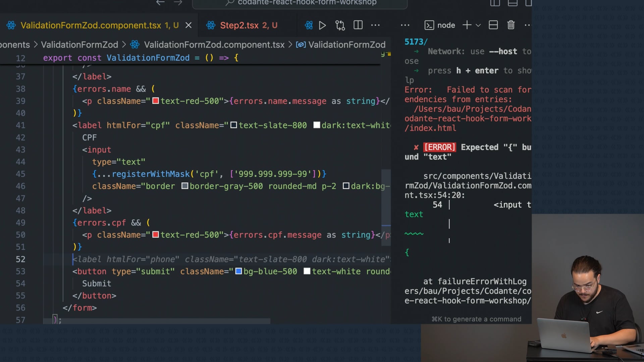The image size is (644, 362).
Task: Kill terminal with trash icon
Action: tap(511, 25)
